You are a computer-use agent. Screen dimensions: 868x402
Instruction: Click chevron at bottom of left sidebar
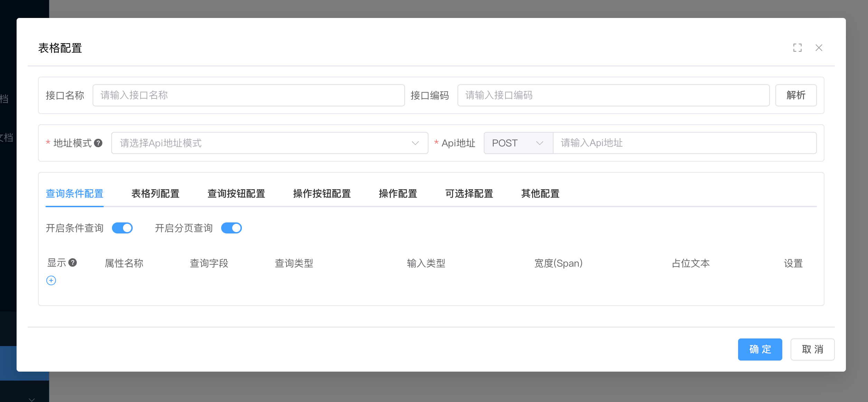32,399
